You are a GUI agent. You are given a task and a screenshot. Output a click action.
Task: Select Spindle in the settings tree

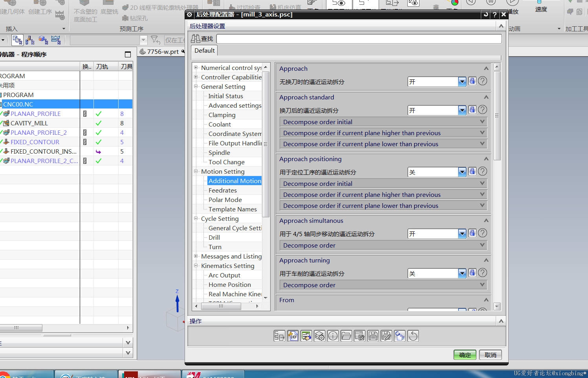coord(219,152)
